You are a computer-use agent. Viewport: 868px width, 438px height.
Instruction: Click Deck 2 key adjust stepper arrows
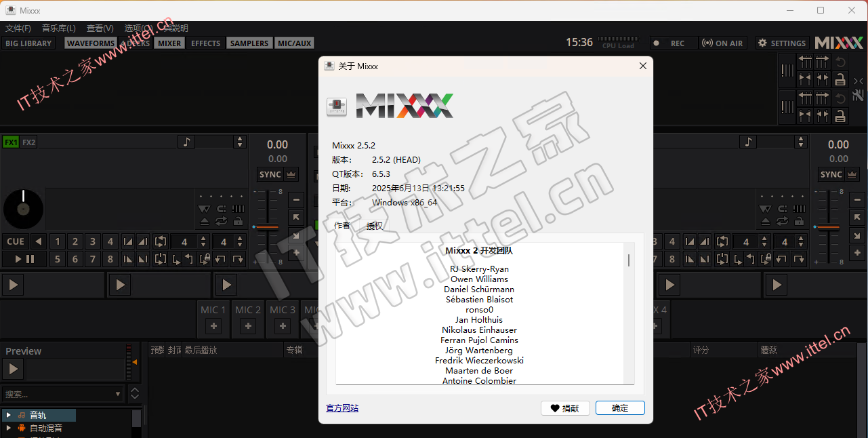point(801,142)
